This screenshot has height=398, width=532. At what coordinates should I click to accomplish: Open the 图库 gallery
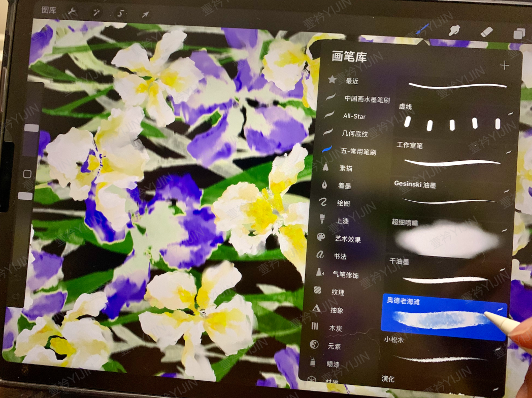pos(49,10)
